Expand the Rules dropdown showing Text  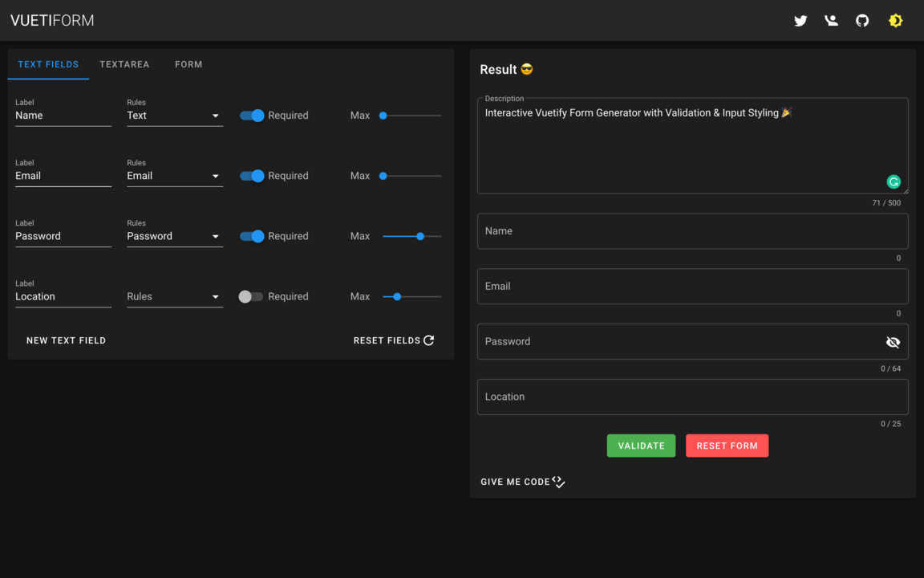[x=174, y=116]
